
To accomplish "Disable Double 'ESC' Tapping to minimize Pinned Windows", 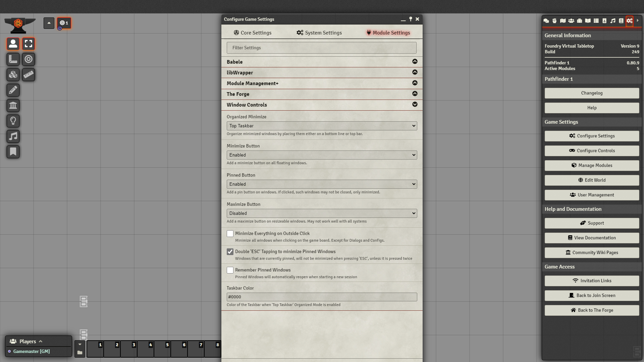I will coord(230,252).
